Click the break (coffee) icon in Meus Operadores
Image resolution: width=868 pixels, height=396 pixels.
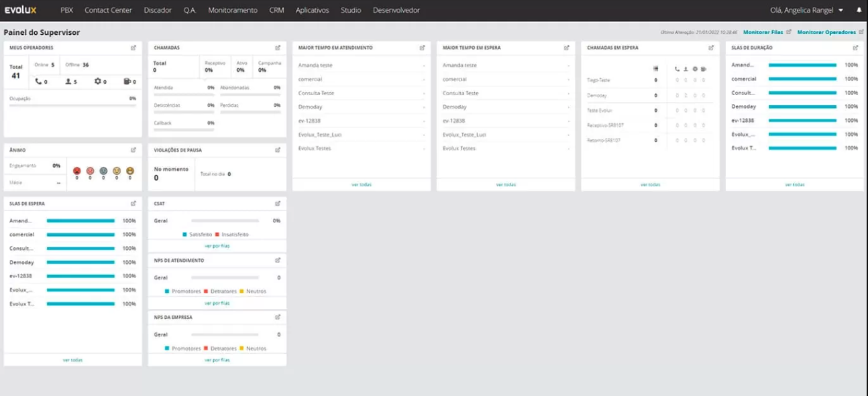[126, 82]
